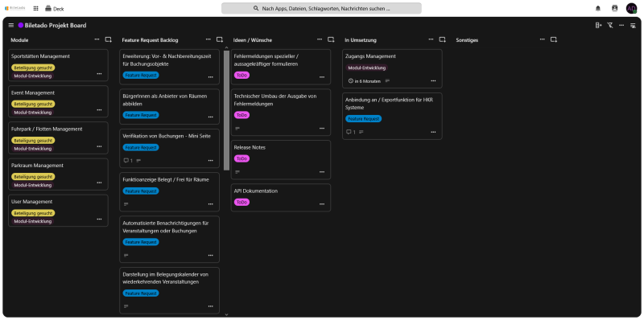This screenshot has width=644, height=320.
Task: Open Sonstiges list options menu
Action: [542, 39]
